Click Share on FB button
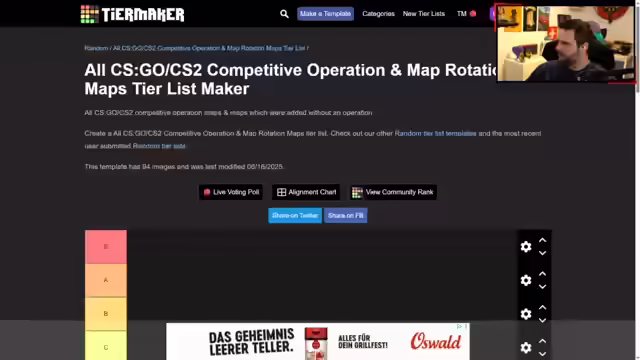The image size is (640, 360). click(x=346, y=216)
